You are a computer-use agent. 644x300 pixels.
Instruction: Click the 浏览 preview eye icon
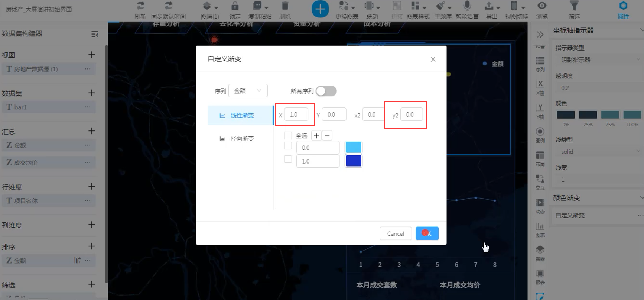click(542, 6)
